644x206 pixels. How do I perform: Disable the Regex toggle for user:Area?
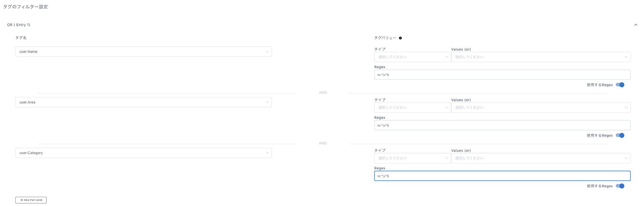[620, 135]
